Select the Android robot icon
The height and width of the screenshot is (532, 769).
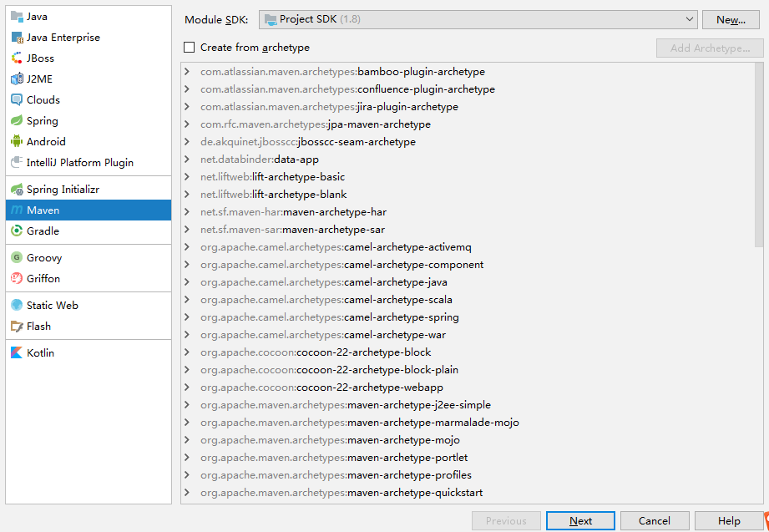[17, 141]
